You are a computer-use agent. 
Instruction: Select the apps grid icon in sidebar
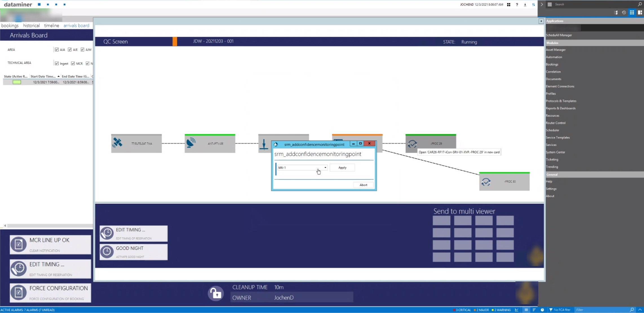632,12
